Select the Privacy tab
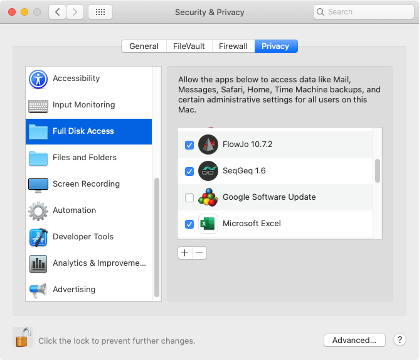This screenshot has width=420, height=360. (276, 46)
